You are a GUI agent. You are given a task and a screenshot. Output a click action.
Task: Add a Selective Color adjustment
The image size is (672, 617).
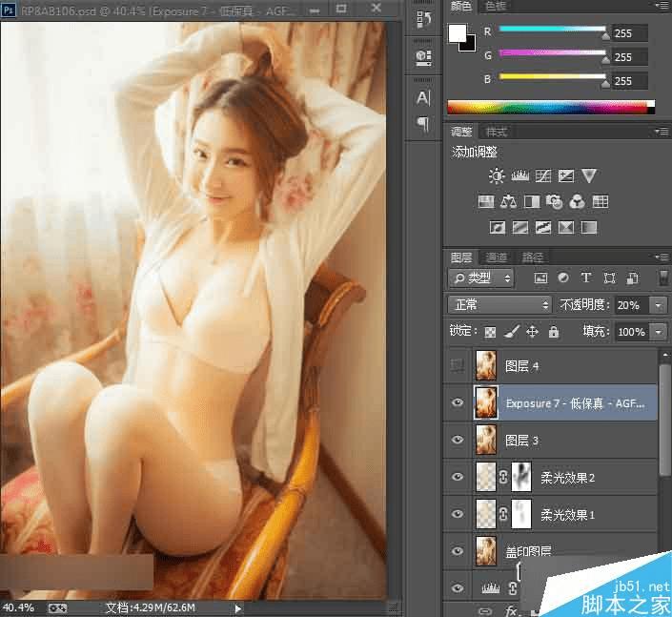565,227
